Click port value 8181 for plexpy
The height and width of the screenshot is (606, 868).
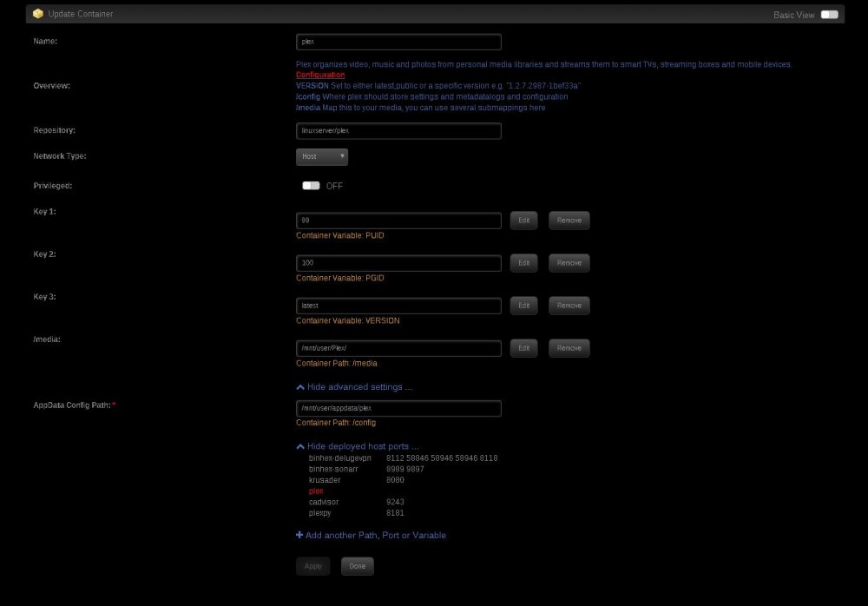pyautogui.click(x=395, y=513)
